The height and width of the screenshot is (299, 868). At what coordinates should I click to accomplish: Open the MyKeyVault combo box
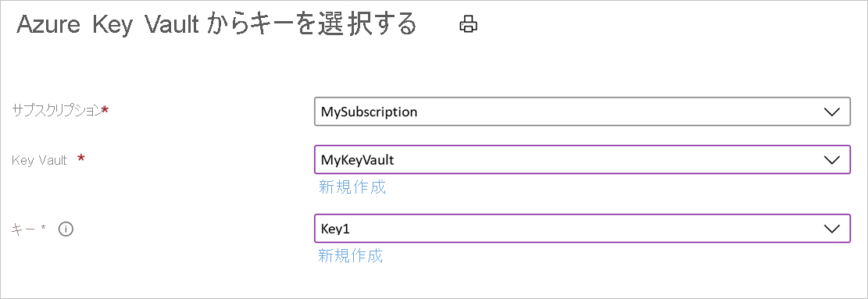coord(582,160)
